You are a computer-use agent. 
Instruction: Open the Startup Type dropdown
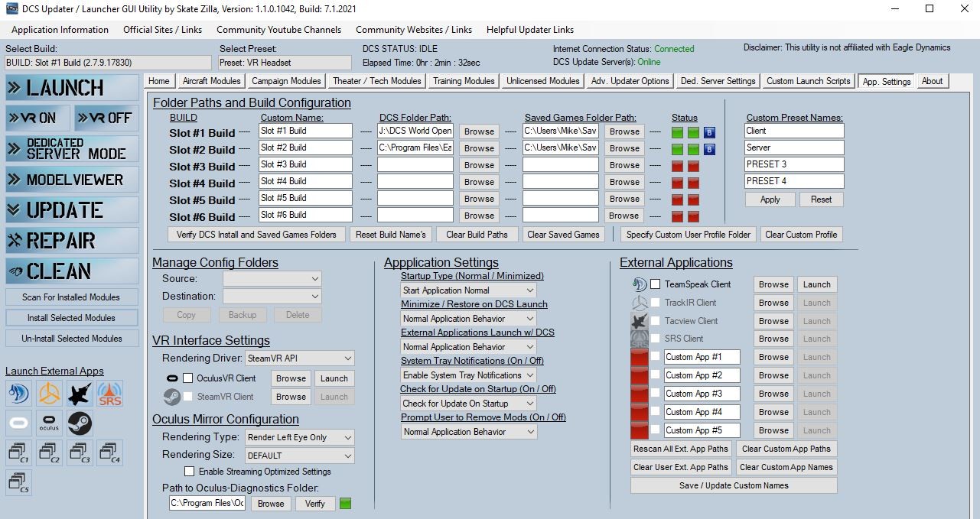click(x=469, y=290)
